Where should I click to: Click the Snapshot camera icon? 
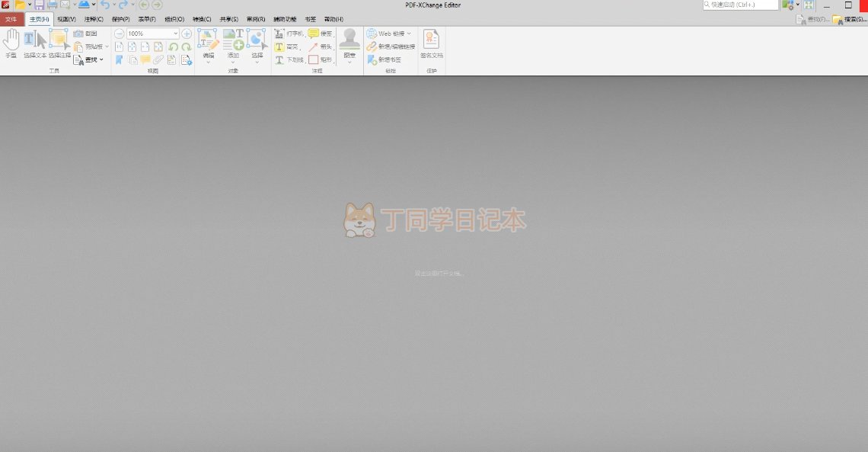pyautogui.click(x=78, y=34)
